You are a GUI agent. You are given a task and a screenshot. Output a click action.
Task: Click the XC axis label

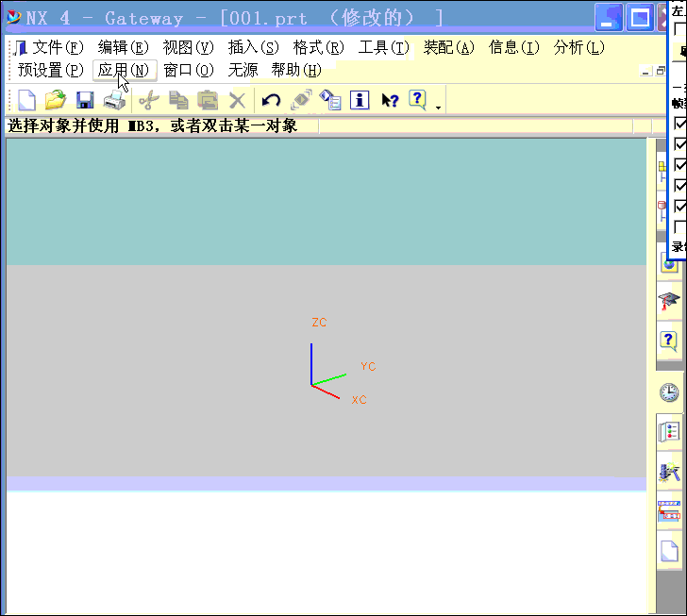click(x=359, y=400)
